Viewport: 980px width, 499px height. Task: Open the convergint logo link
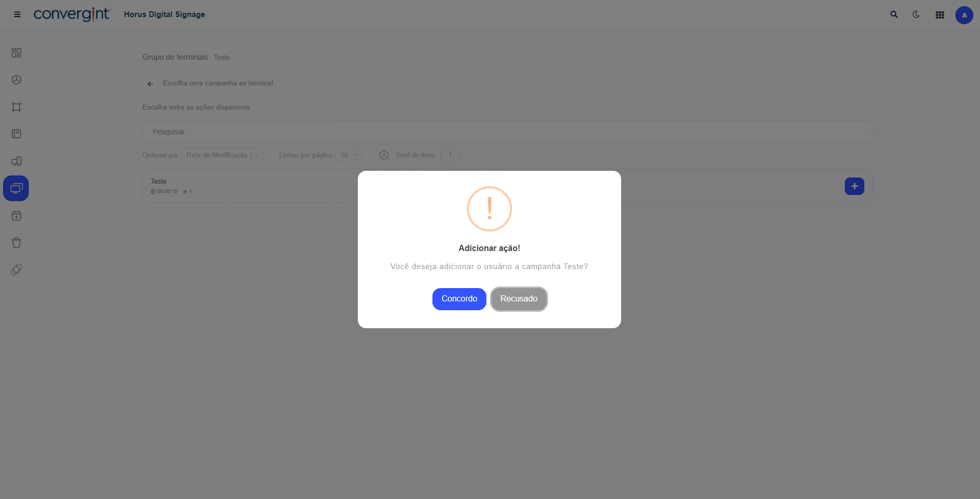(72, 14)
